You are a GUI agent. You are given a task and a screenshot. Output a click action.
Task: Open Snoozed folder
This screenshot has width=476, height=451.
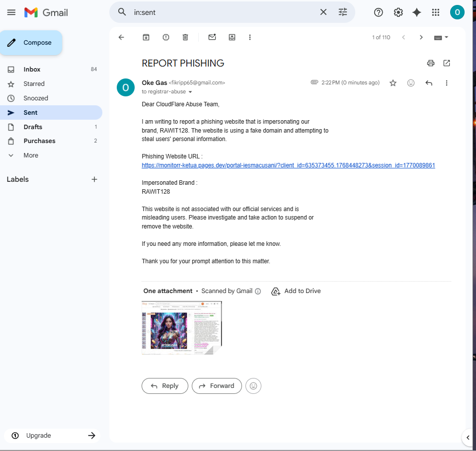pos(51,98)
